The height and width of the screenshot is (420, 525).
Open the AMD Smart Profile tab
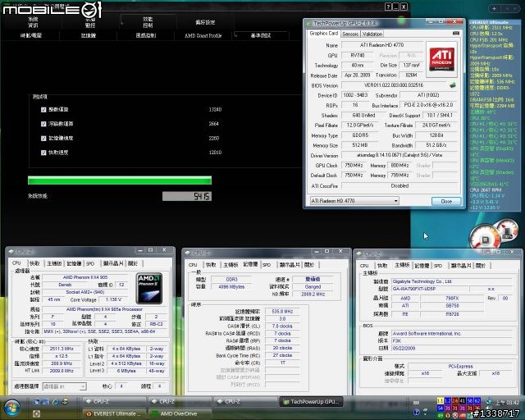pyautogui.click(x=203, y=35)
